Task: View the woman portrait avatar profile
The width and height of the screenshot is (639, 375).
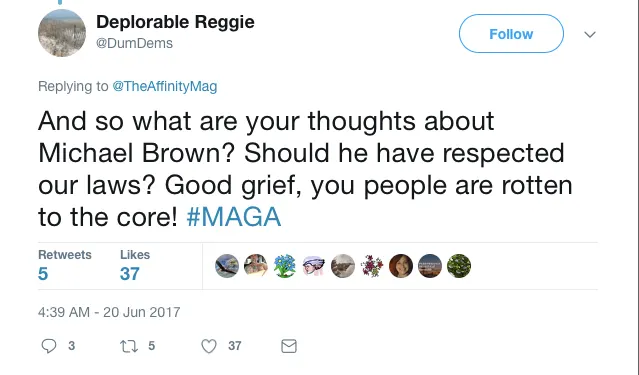Action: tap(401, 266)
